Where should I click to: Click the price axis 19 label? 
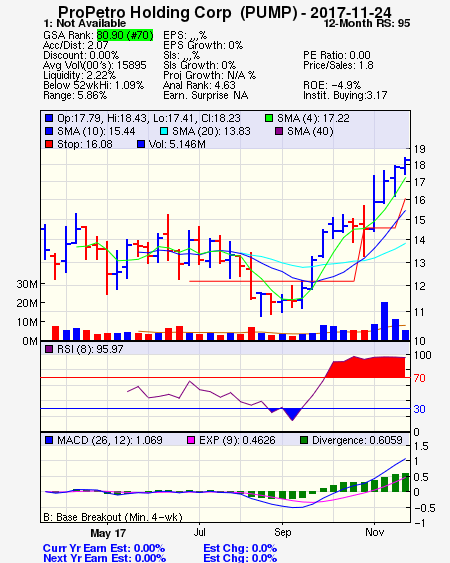(x=419, y=149)
